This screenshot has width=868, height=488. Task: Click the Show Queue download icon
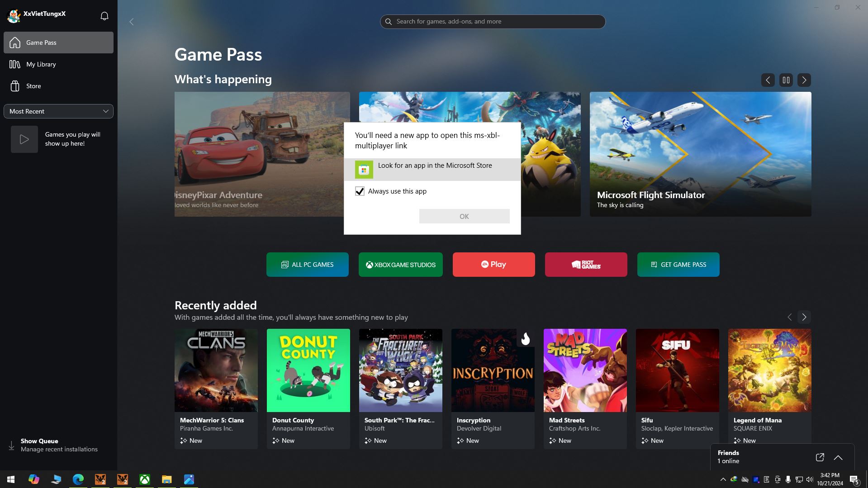coord(12,445)
